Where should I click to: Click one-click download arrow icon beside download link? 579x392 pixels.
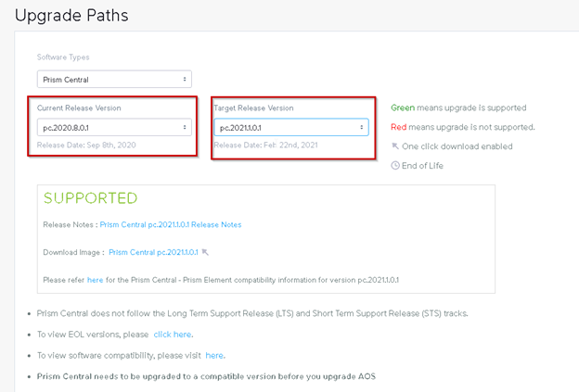click(x=205, y=252)
